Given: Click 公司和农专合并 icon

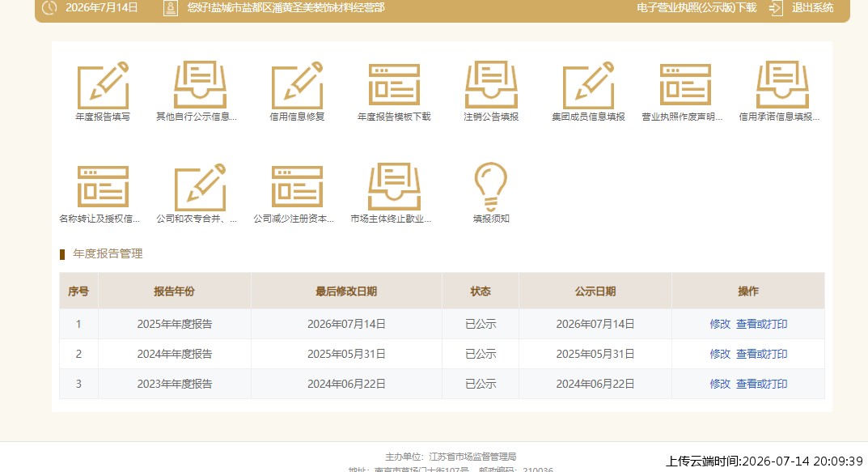Looking at the screenshot, I should (x=200, y=187).
